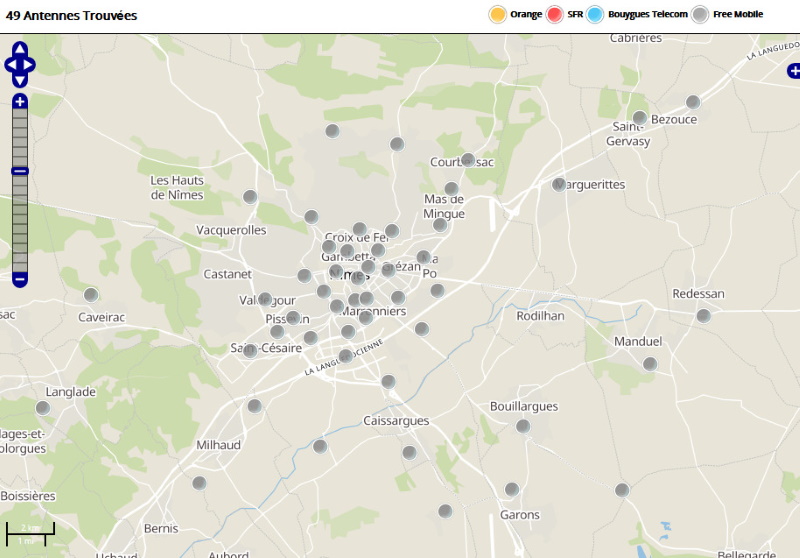Click the Free Mobile legend label
The width and height of the screenshot is (800, 558).
[738, 14]
